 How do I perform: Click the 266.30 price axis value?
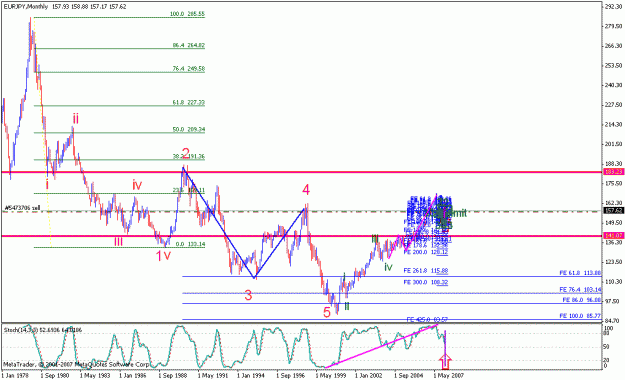[x=614, y=45]
